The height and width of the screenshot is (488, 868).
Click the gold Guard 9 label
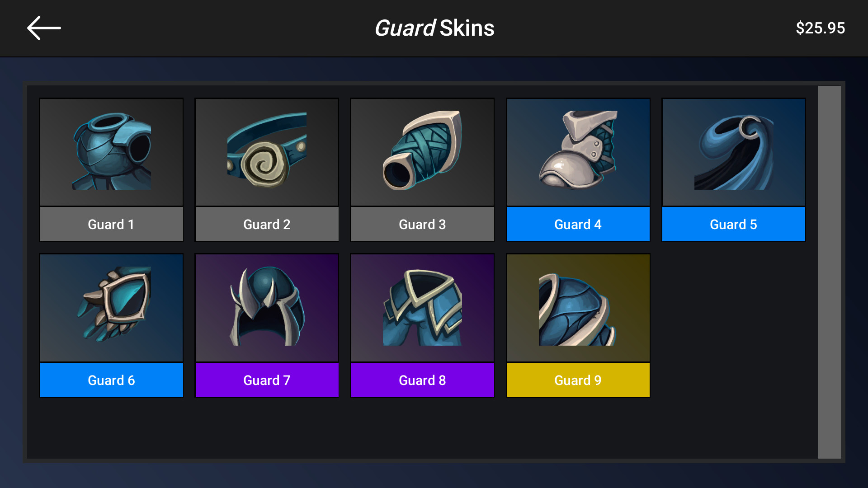click(578, 380)
